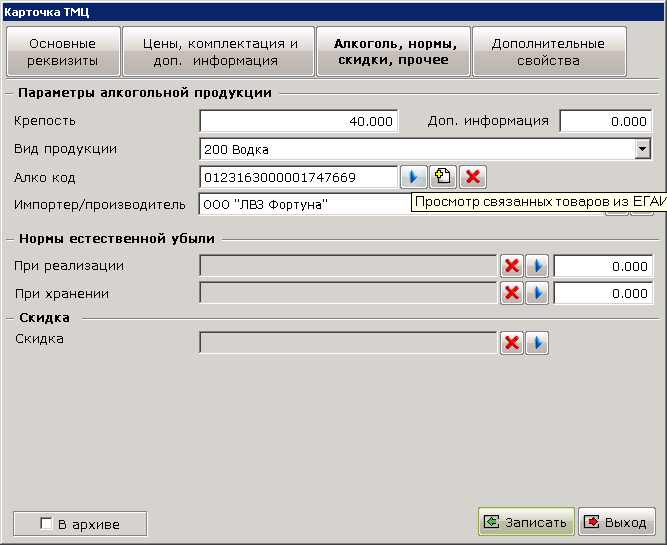The image size is (667, 545).
Task: Click the Алко код input field
Action: [299, 177]
